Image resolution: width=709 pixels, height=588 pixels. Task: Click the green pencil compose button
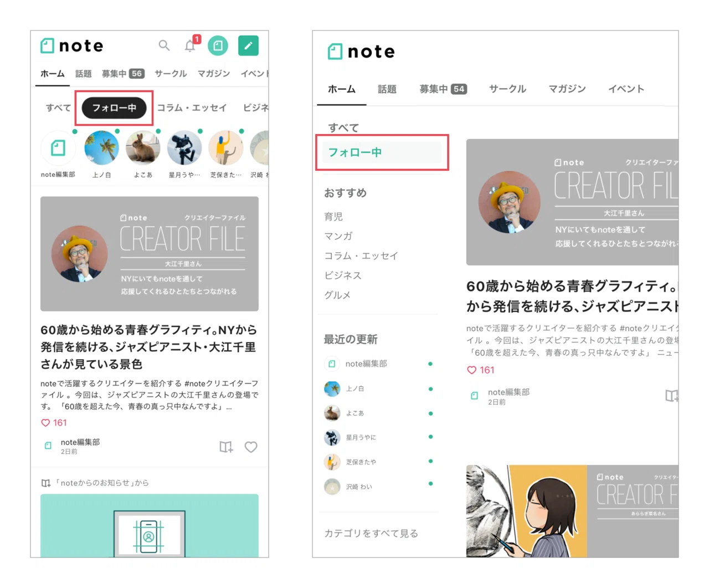248,45
